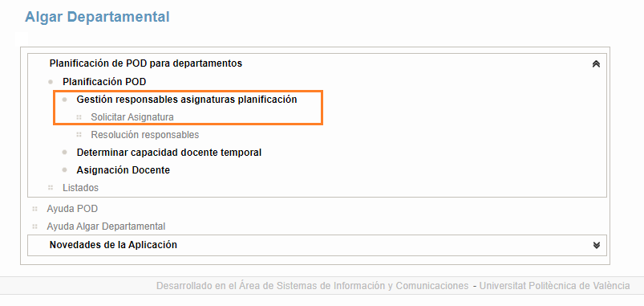Screen dimensions: 644x306
Task: Expand Asignación Docente item
Action: 124,170
